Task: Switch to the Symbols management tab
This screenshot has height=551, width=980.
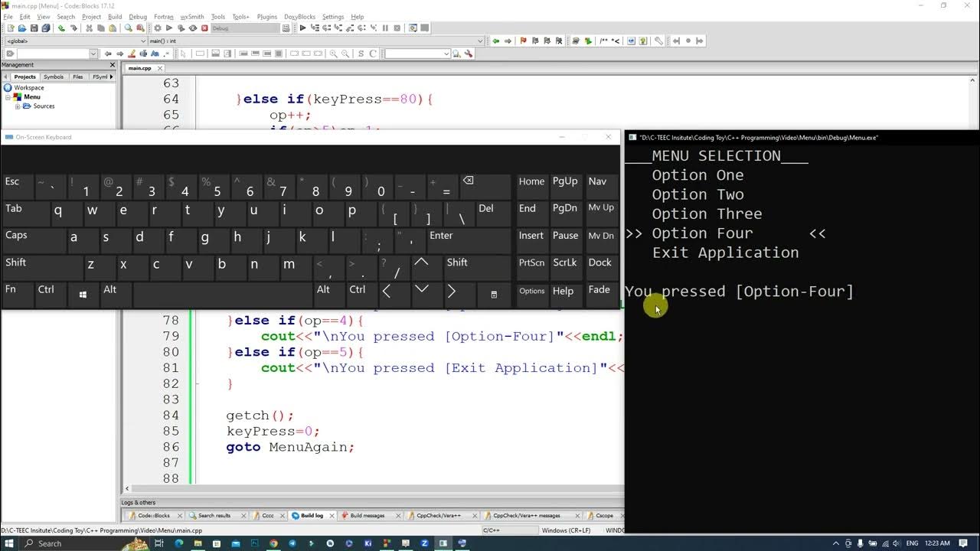Action: (x=54, y=77)
